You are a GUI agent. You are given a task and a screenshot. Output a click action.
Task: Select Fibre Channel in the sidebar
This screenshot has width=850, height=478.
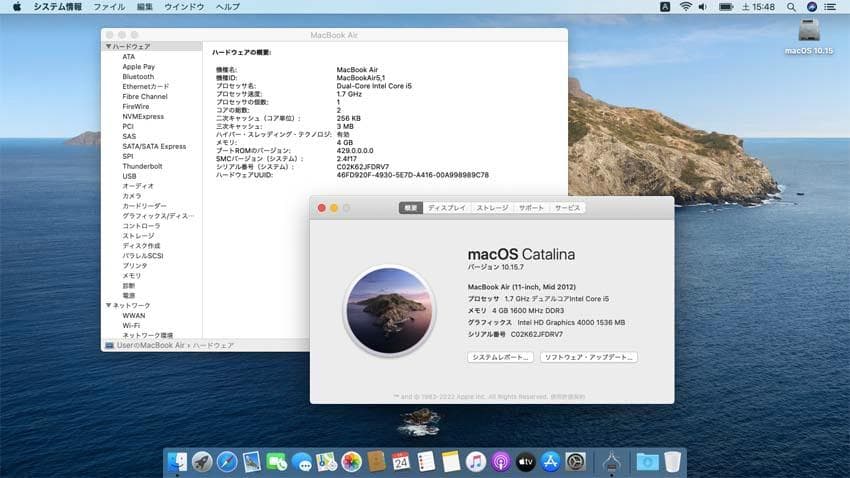[145, 96]
